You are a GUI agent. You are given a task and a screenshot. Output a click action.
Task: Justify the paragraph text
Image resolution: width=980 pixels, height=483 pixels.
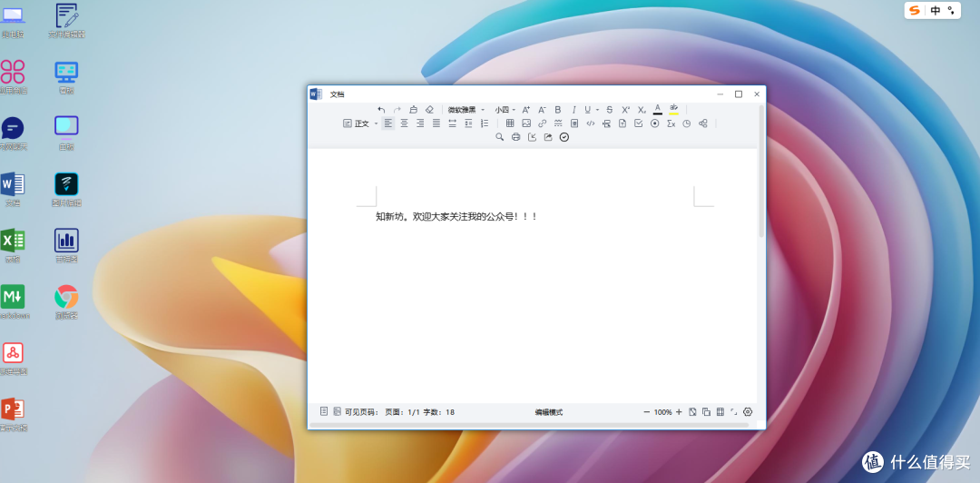[436, 123]
